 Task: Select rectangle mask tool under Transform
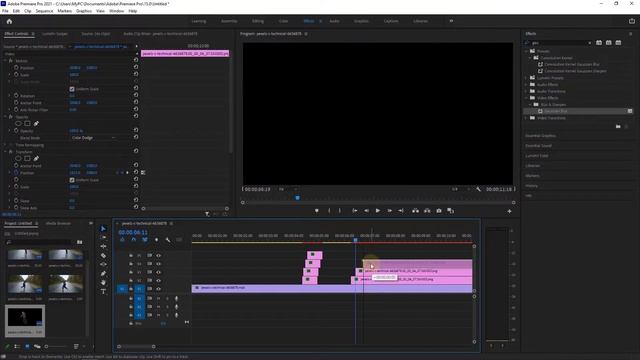(x=27, y=158)
